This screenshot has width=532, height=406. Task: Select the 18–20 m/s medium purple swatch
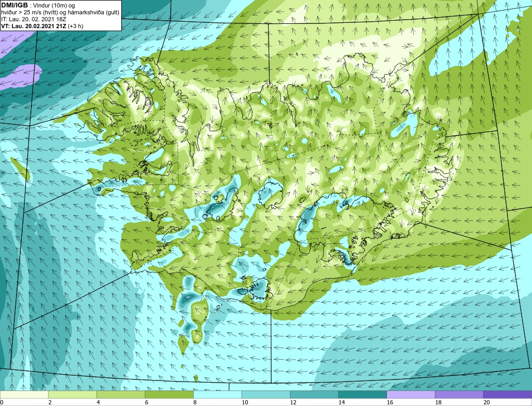click(x=460, y=394)
